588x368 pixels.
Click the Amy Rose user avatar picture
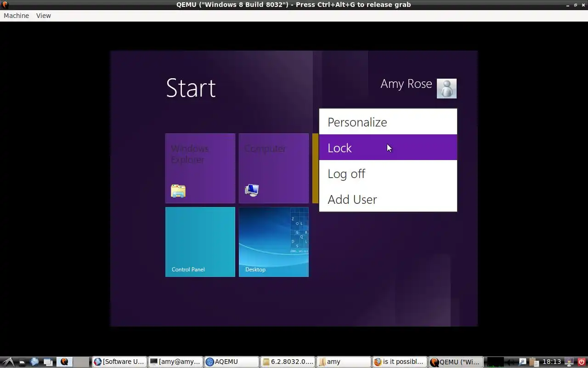coord(447,88)
